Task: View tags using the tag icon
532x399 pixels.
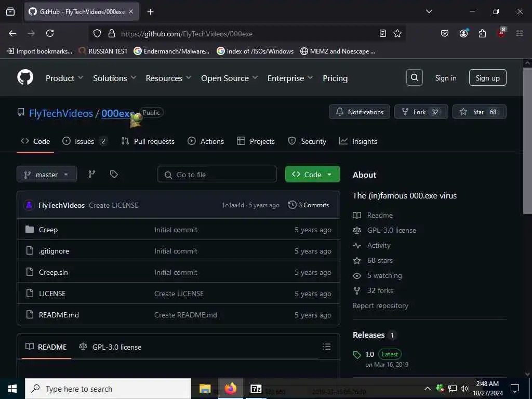Action: pyautogui.click(x=114, y=174)
